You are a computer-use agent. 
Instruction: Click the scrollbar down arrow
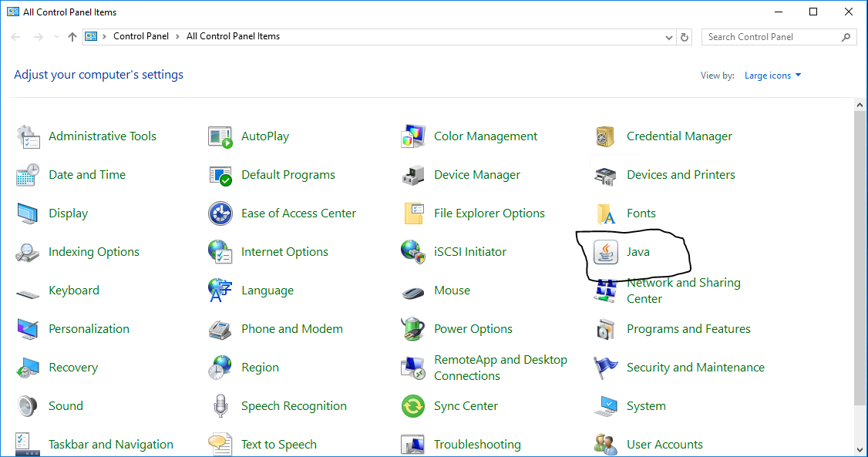coord(860,450)
